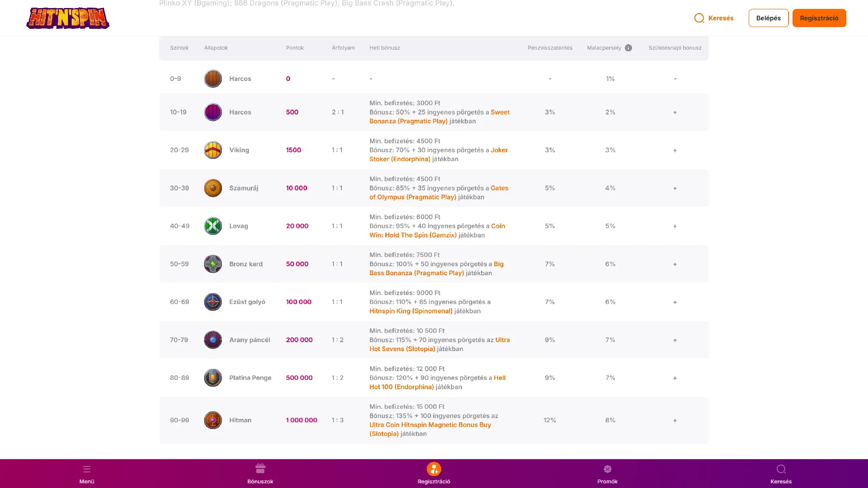Screen dimensions: 868x488
Task: Click the Platina Penge status name
Action: coord(250,378)
